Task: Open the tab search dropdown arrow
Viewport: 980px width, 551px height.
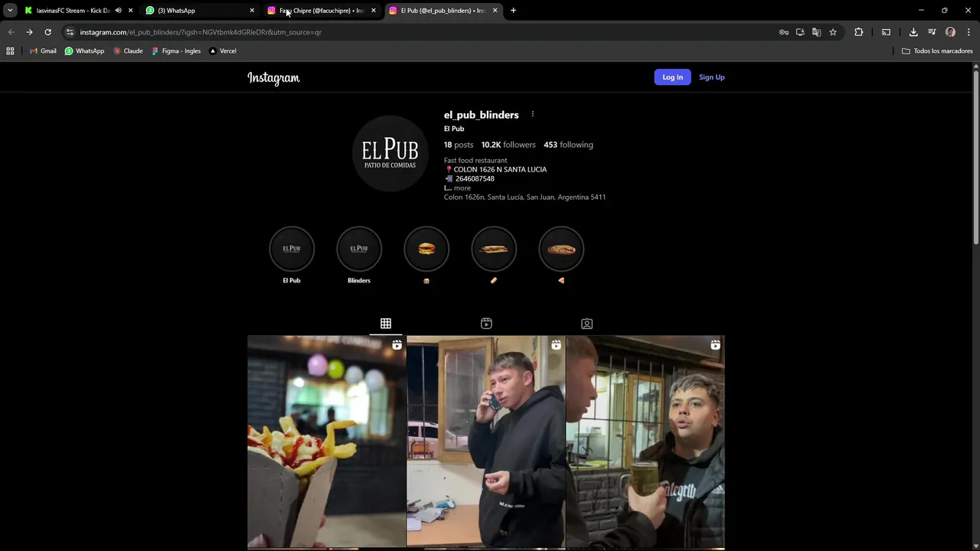Action: [x=10, y=11]
